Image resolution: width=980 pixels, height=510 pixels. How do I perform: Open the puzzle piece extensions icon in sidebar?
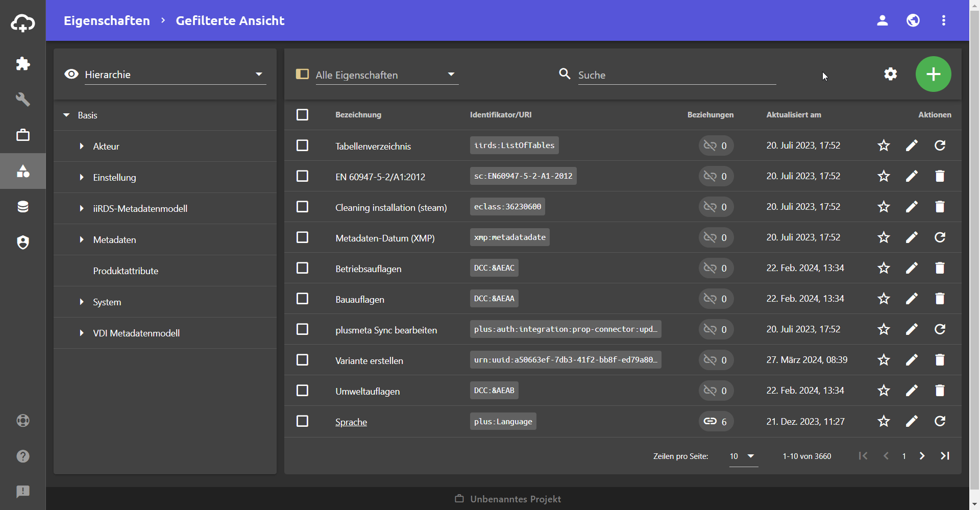coord(23,64)
